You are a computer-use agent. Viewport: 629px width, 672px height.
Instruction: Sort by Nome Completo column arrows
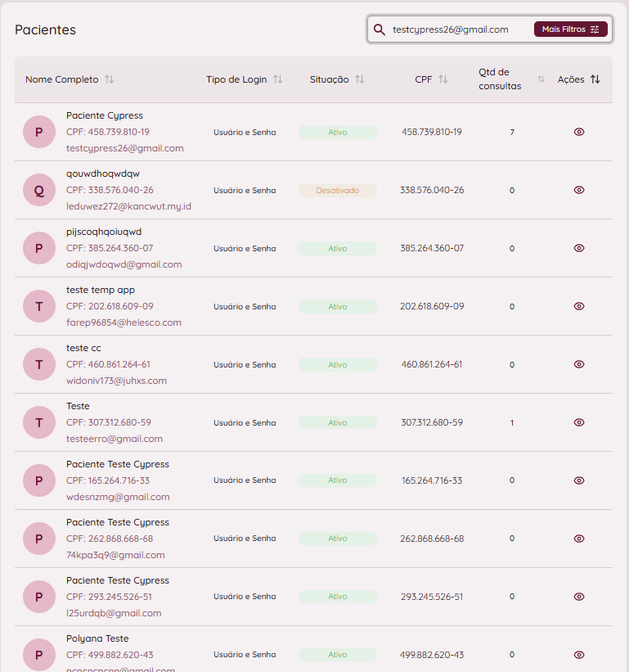click(110, 79)
